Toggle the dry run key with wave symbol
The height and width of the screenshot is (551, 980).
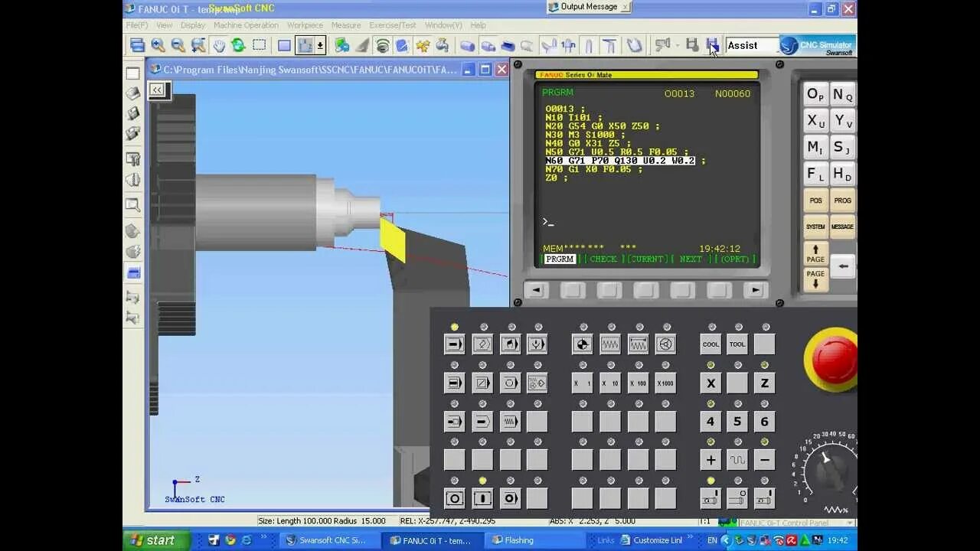(510, 421)
